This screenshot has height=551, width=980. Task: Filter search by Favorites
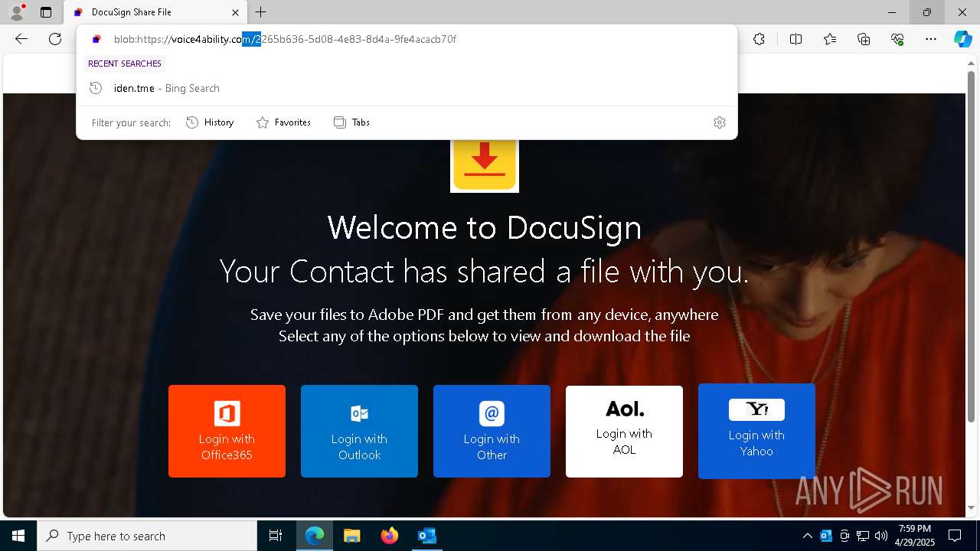283,122
